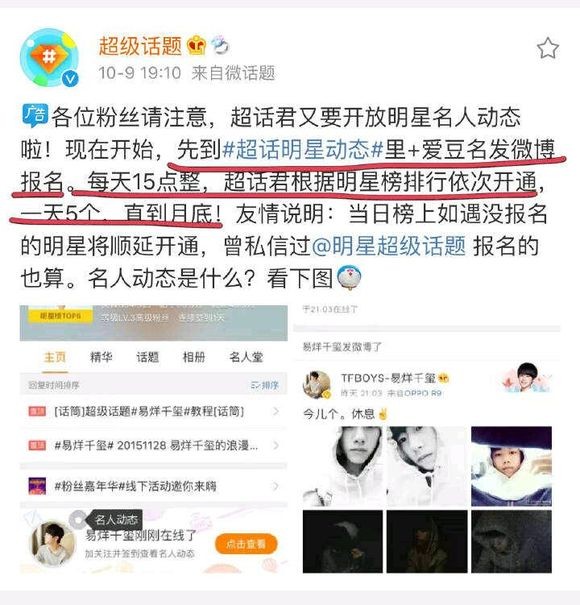Screen dimensions: 580x605
Task: Open the 名人堂 tab
Action: 246,357
